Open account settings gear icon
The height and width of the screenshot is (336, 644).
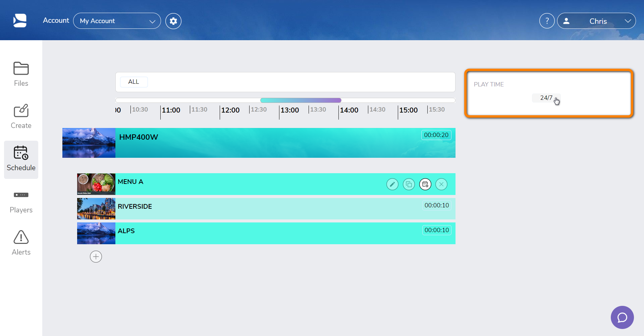pos(173,21)
